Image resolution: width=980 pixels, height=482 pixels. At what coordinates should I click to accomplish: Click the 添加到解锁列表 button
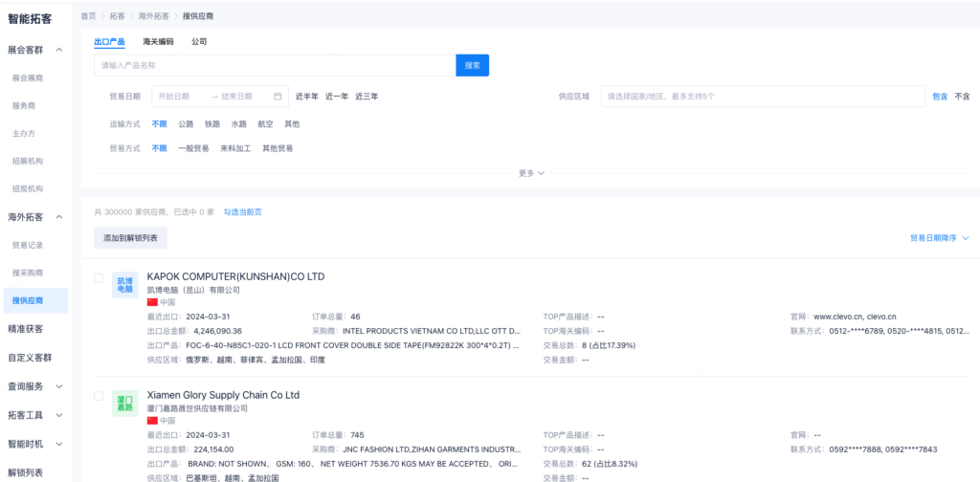coord(131,238)
